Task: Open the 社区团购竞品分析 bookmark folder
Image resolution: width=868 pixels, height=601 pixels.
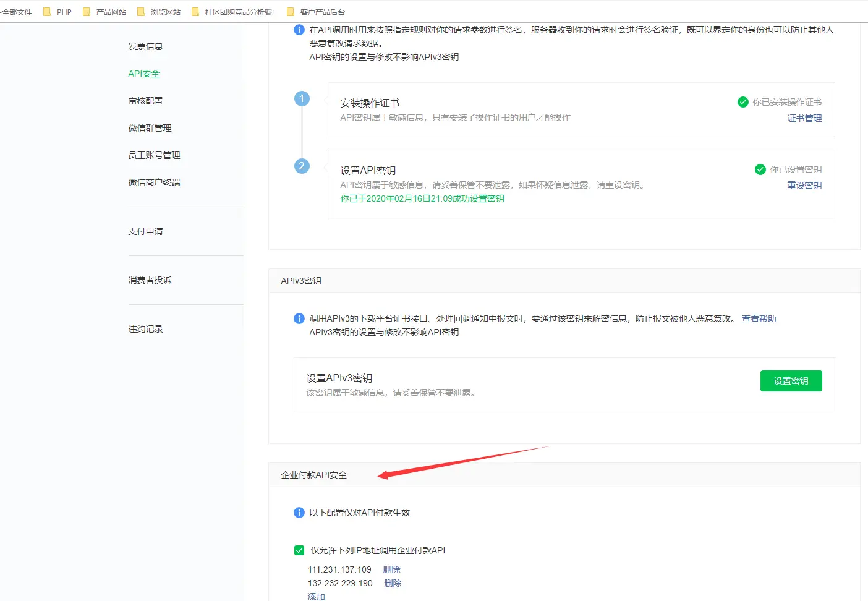Action: (232, 12)
